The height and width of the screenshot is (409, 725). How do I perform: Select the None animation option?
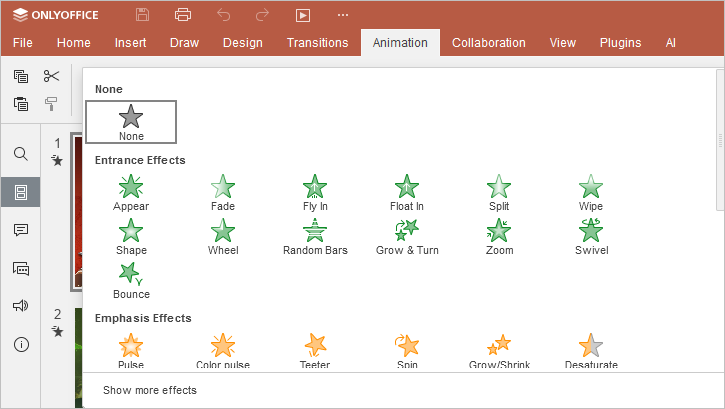tap(131, 122)
